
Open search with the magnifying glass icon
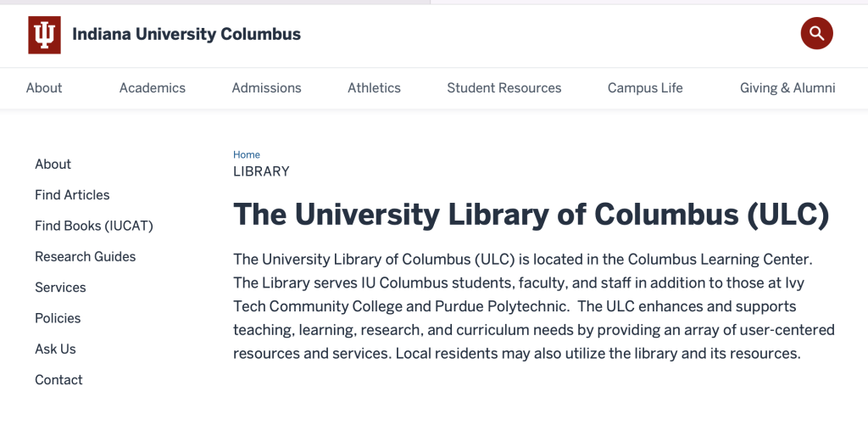(816, 34)
